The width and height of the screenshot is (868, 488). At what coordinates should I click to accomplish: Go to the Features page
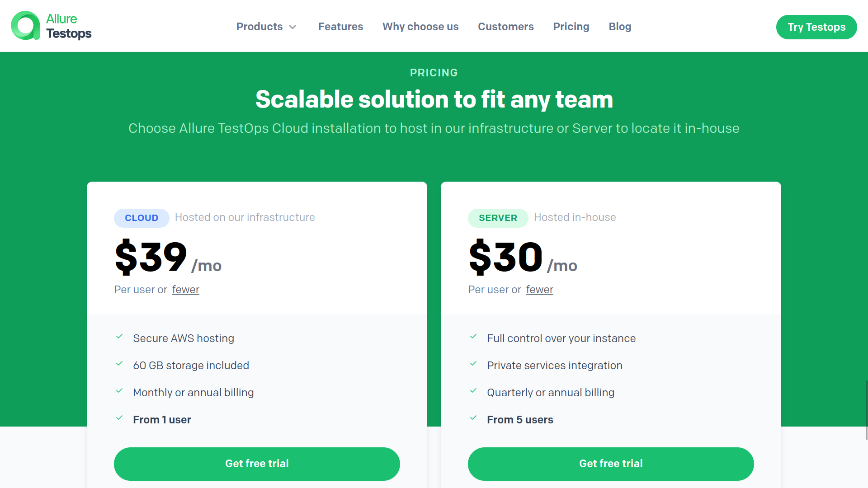point(340,27)
